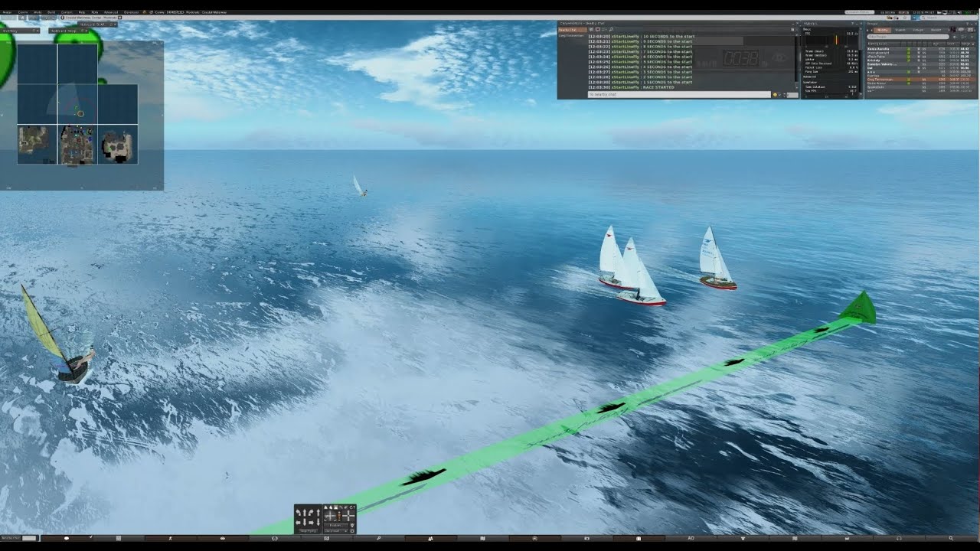Click the 'To nearby chat' input field

679,95
